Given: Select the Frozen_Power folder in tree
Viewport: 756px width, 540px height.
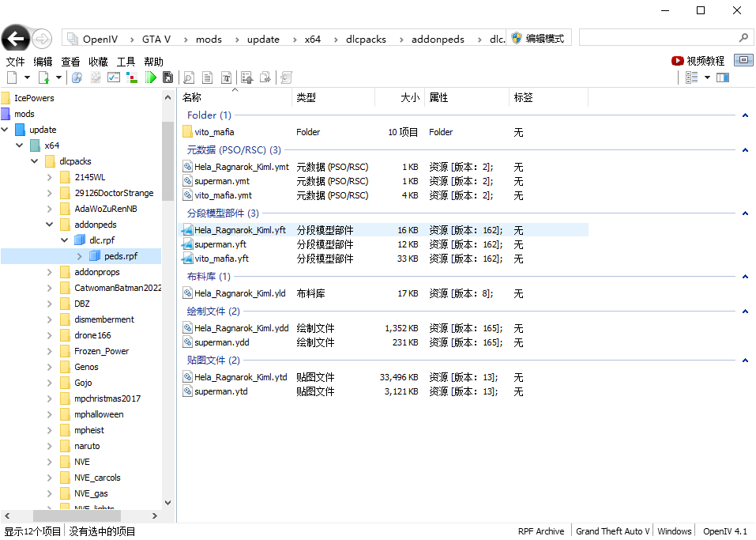Looking at the screenshot, I should coord(101,351).
